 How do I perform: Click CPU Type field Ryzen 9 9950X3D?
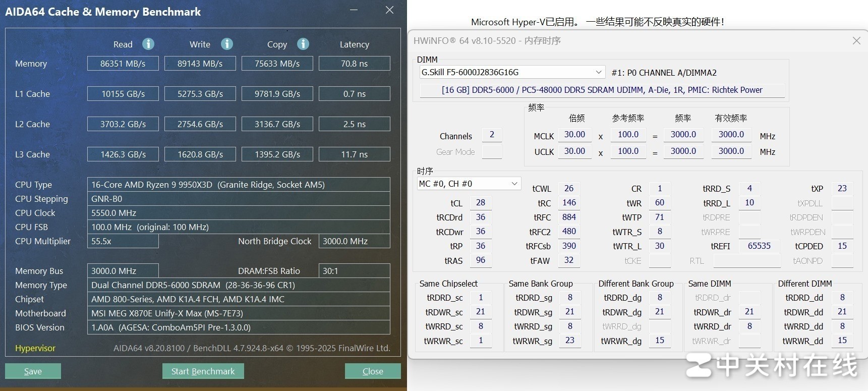coord(239,185)
